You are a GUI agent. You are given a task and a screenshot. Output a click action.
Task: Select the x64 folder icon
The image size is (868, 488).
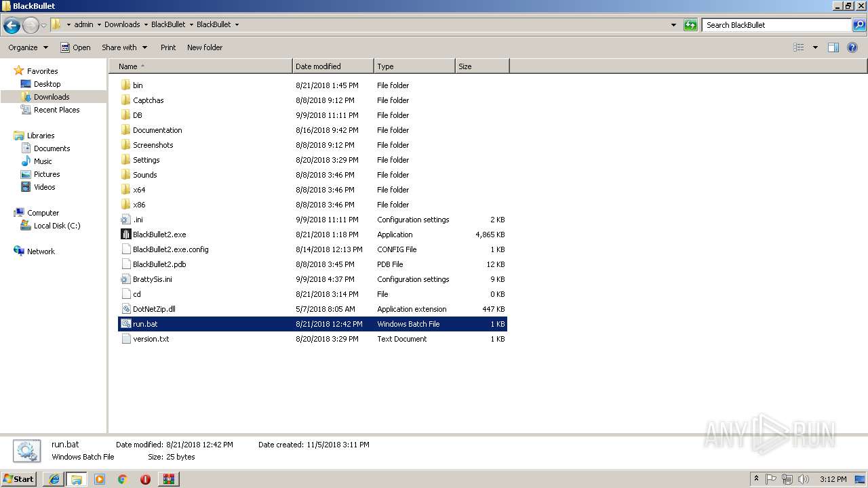[x=125, y=190]
